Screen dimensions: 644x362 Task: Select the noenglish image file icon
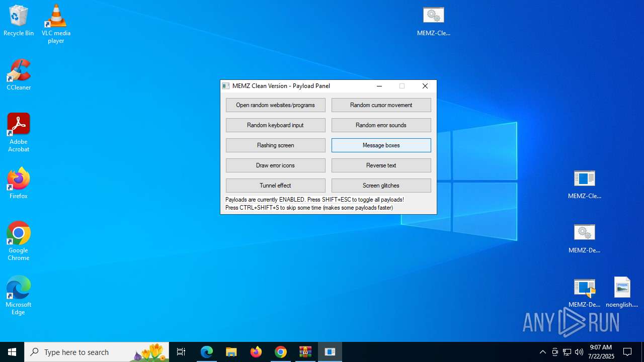tap(622, 293)
